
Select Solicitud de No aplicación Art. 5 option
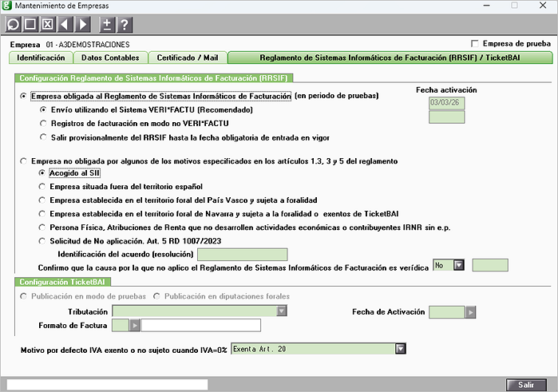pos(42,241)
